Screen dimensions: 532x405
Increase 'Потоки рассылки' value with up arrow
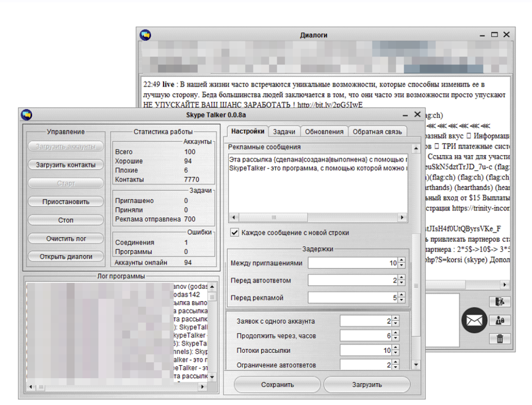point(395,347)
